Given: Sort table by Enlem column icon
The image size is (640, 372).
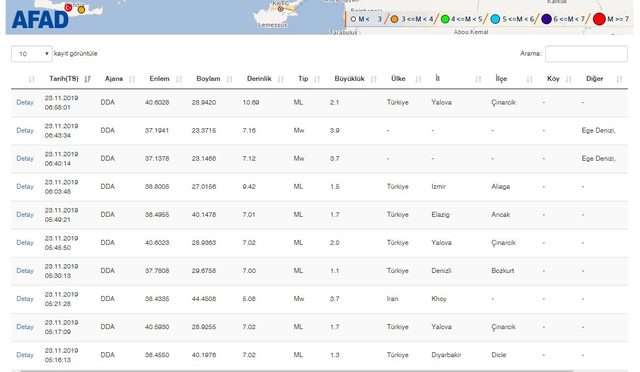Looking at the screenshot, I should tap(179, 79).
